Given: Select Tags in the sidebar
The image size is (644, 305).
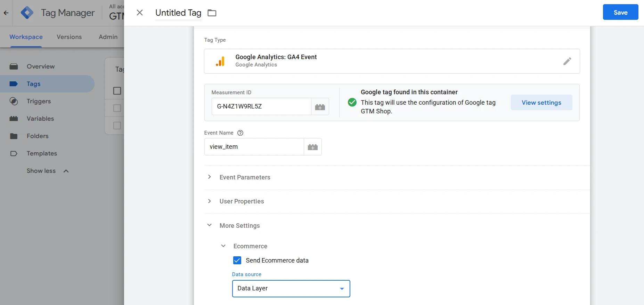Looking at the screenshot, I should pyautogui.click(x=47, y=84).
